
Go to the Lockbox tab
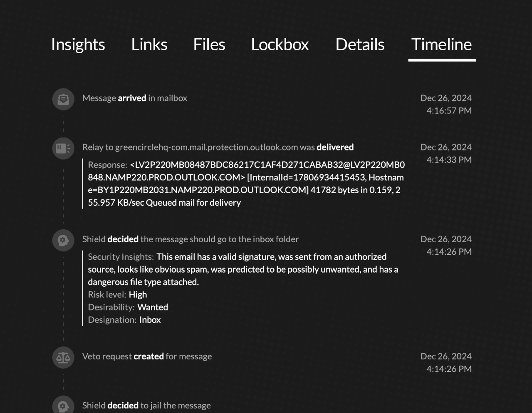[x=280, y=44]
